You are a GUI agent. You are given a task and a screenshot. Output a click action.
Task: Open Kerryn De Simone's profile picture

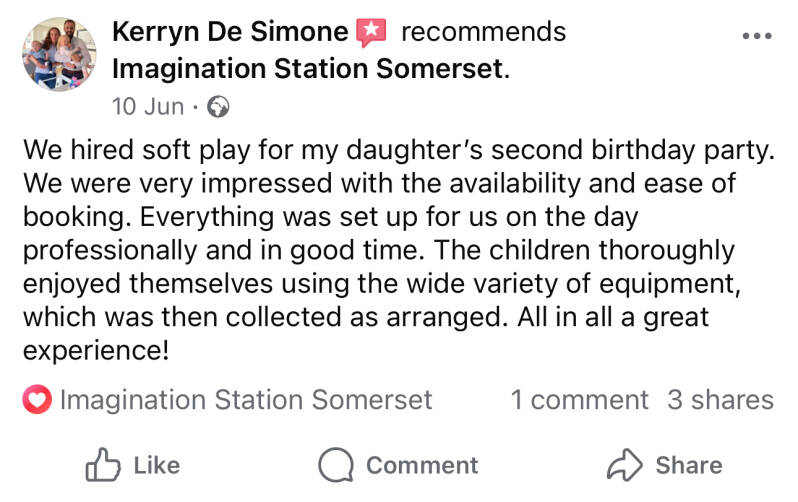59,54
